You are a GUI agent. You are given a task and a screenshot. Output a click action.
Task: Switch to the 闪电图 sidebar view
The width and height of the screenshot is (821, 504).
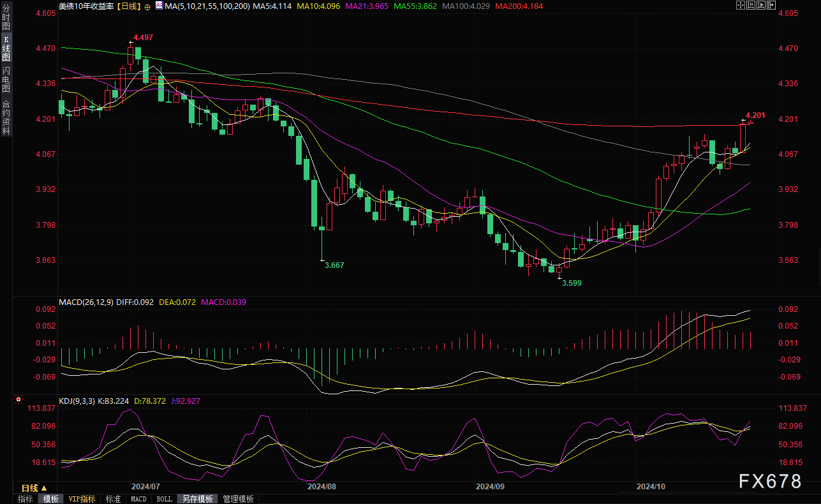click(x=6, y=80)
